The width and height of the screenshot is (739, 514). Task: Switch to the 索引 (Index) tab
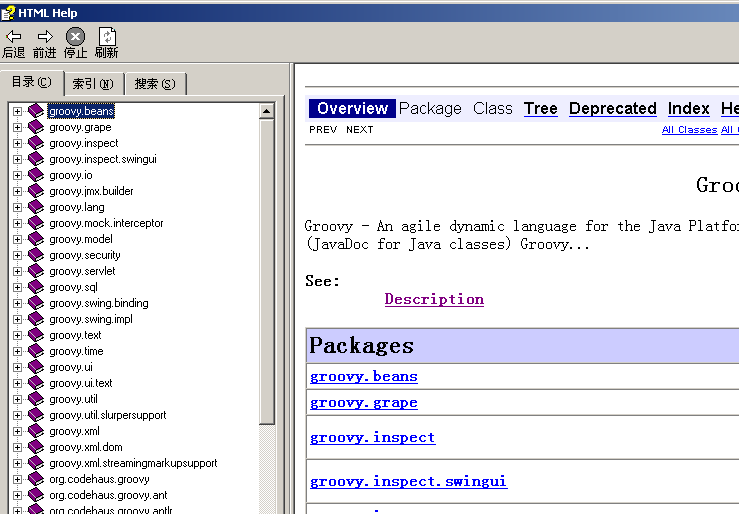[93, 84]
